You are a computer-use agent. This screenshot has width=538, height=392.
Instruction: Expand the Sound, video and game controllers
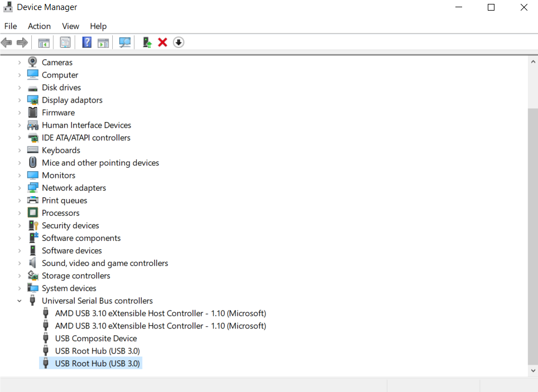point(20,263)
